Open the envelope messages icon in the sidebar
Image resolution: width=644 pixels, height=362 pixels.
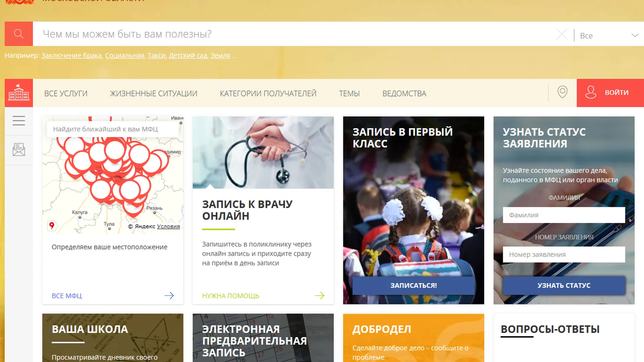[x=19, y=149]
